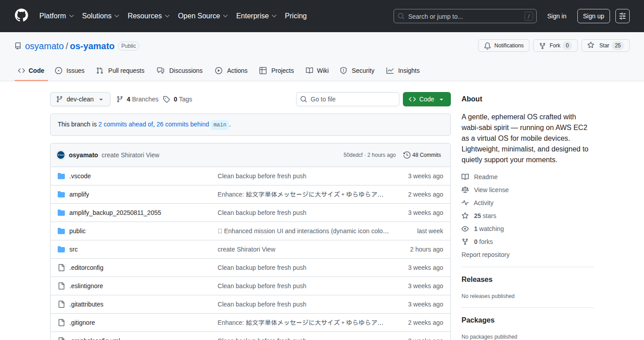Focus the Search or jump to field
The height and width of the screenshot is (340, 644).
coord(465,16)
